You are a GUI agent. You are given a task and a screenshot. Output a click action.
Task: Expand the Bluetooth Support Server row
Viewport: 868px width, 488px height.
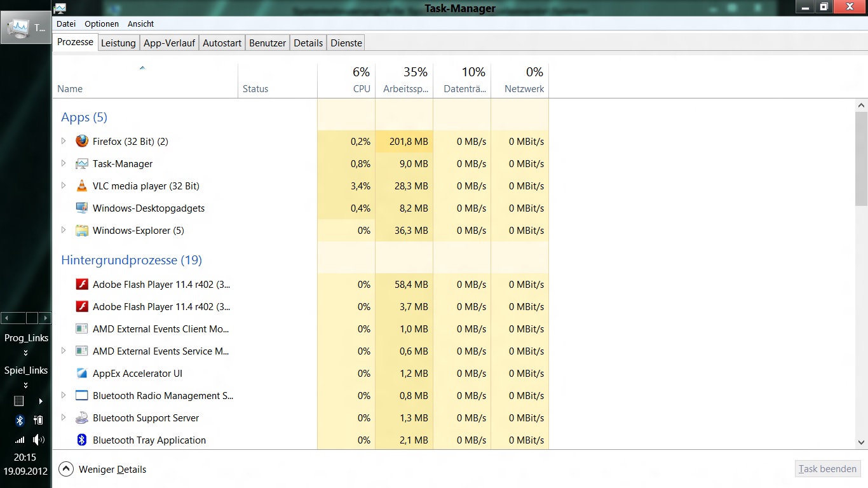[64, 417]
